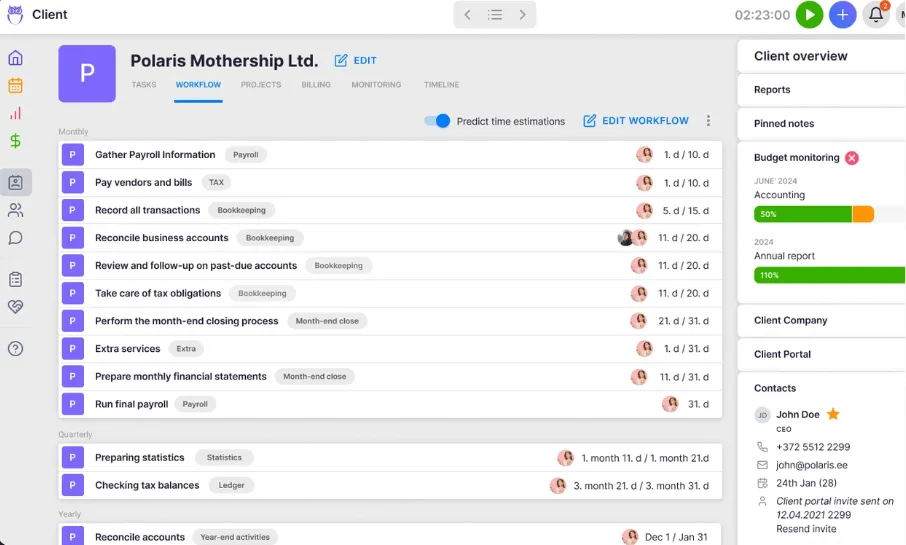906x545 pixels.
Task: Open the chat bubble sidebar icon
Action: pyautogui.click(x=16, y=238)
